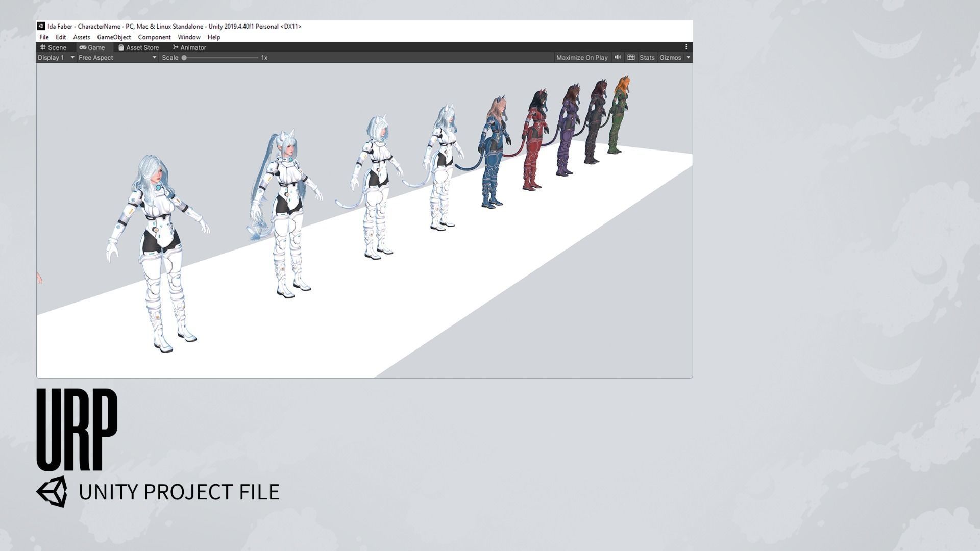Click the keyboard shortcuts icon in Game toolbar
Screen dimensions: 980x551
pos(631,57)
